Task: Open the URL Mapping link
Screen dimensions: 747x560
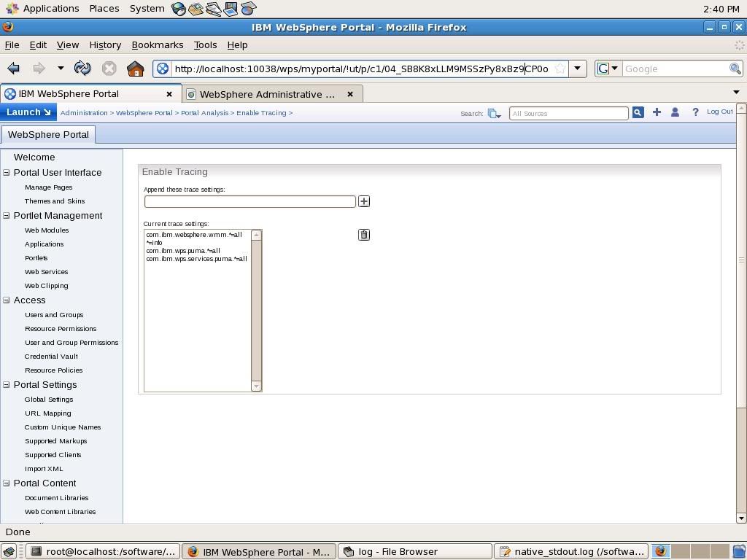Action: click(x=47, y=413)
